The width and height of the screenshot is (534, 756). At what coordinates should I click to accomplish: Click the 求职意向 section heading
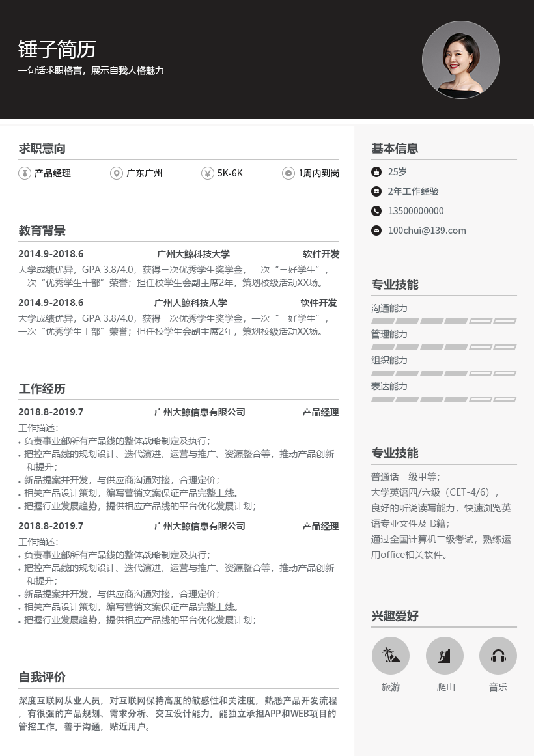42,148
